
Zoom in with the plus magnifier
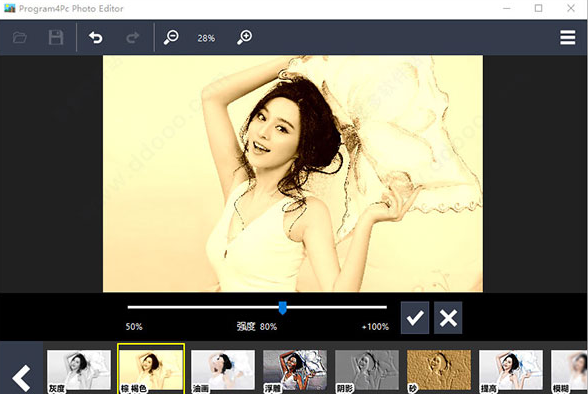pyautogui.click(x=244, y=37)
